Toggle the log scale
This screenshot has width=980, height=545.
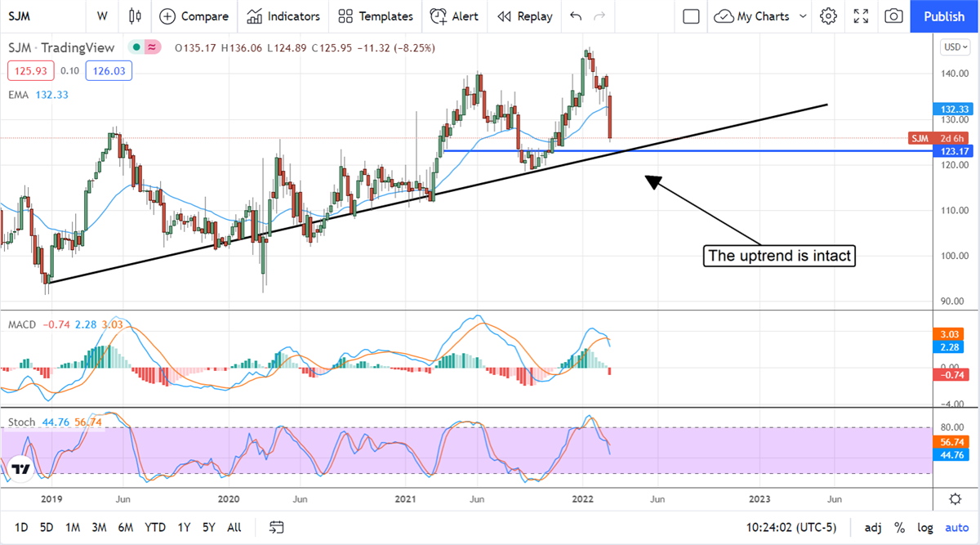[924, 527]
